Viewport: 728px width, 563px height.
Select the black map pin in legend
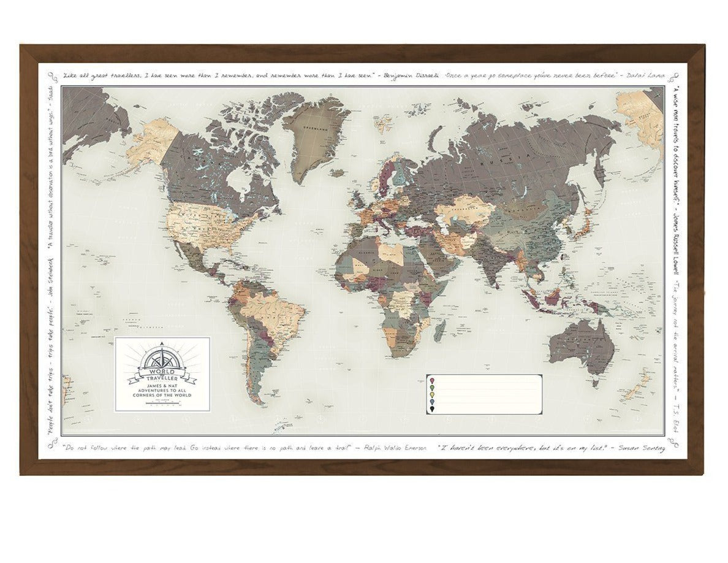431,408
